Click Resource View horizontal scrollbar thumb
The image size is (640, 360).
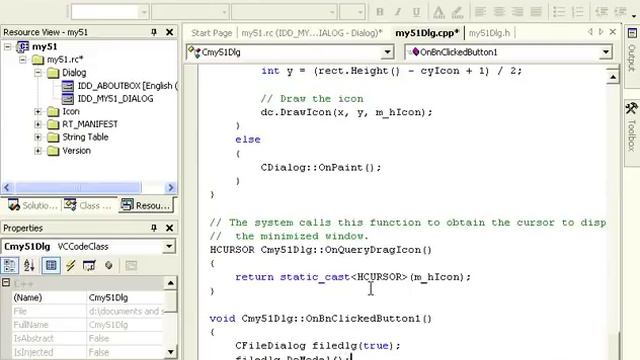(78, 188)
